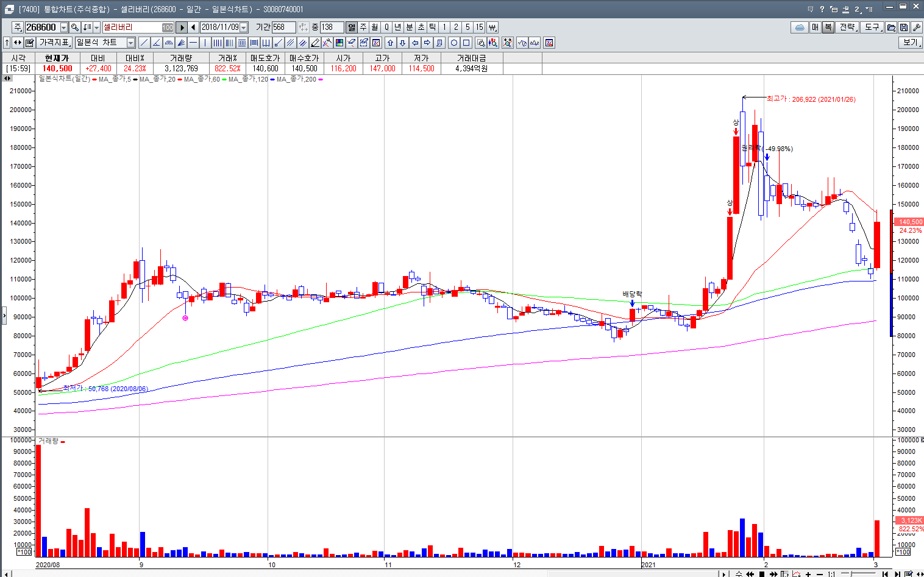Choose the Fibonacci fan drawing tool
The height and width of the screenshot is (577, 924).
click(x=181, y=43)
